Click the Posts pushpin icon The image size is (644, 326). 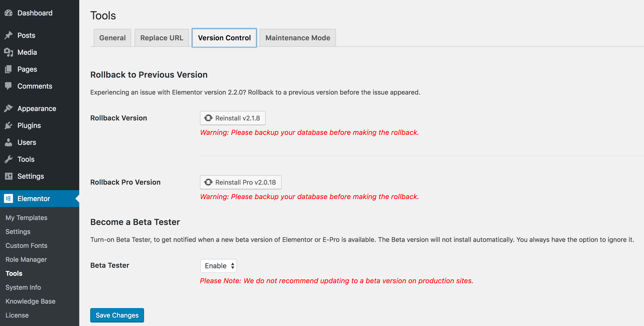click(x=8, y=35)
